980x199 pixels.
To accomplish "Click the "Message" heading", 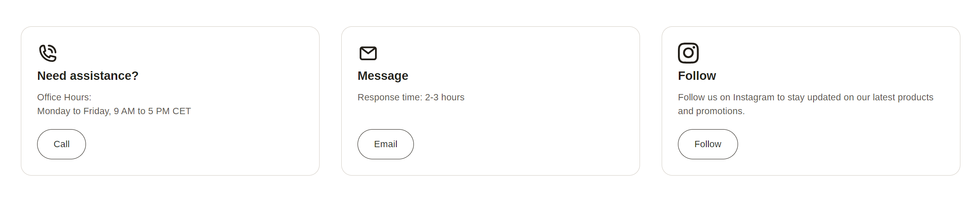I will (x=383, y=76).
